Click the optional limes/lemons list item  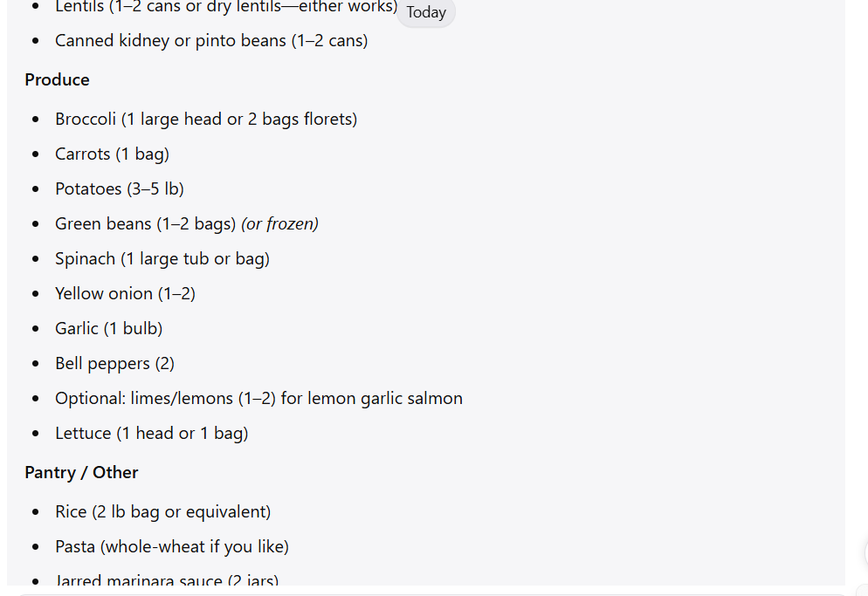258,398
